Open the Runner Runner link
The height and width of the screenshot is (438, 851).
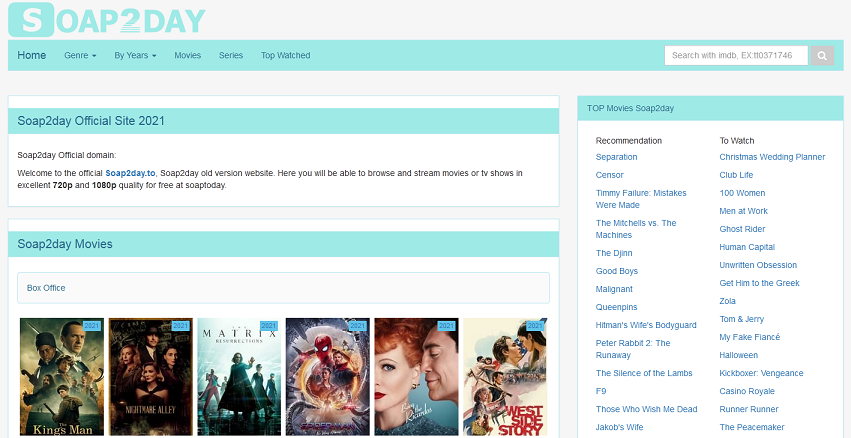click(x=748, y=409)
